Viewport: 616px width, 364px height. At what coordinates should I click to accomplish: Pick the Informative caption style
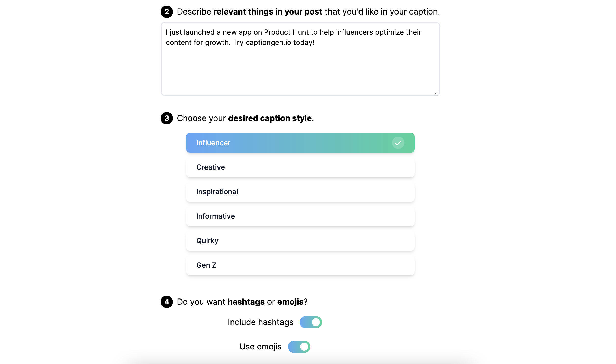[300, 216]
